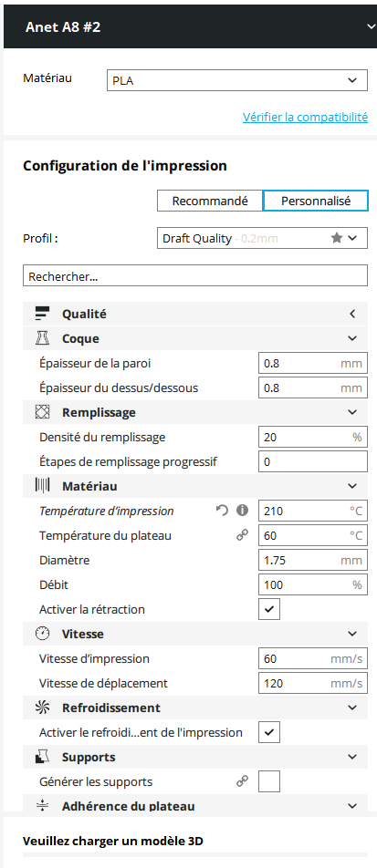Click the info icon beside Température d'impression

242,511
